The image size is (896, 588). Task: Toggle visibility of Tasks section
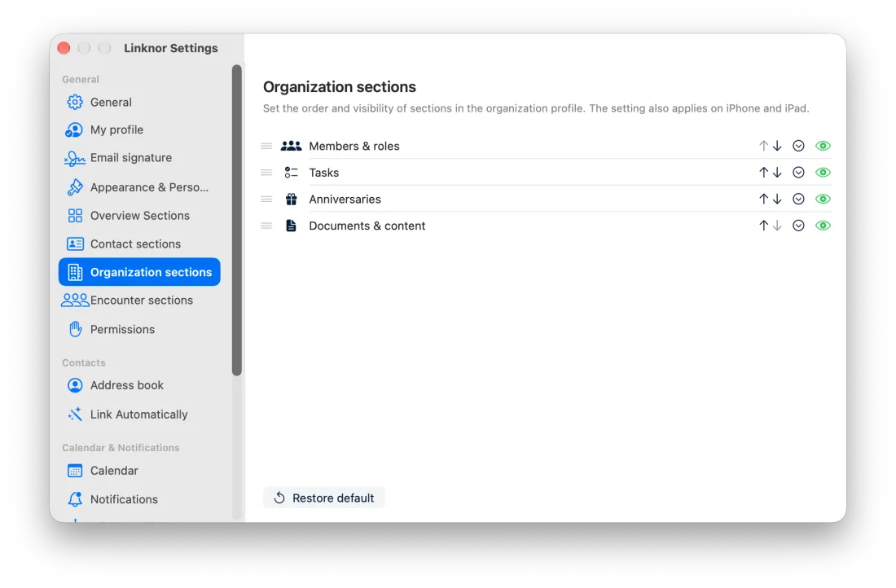[823, 173]
